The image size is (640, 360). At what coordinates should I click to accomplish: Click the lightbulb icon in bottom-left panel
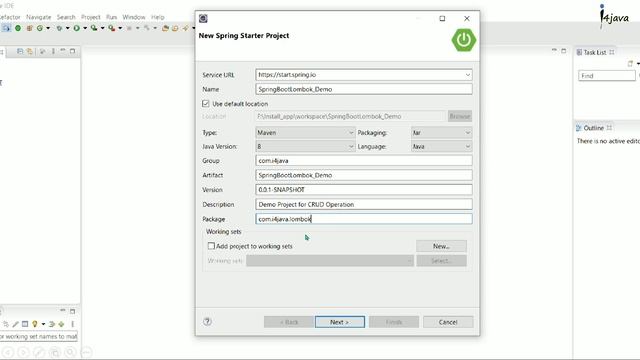point(35,324)
